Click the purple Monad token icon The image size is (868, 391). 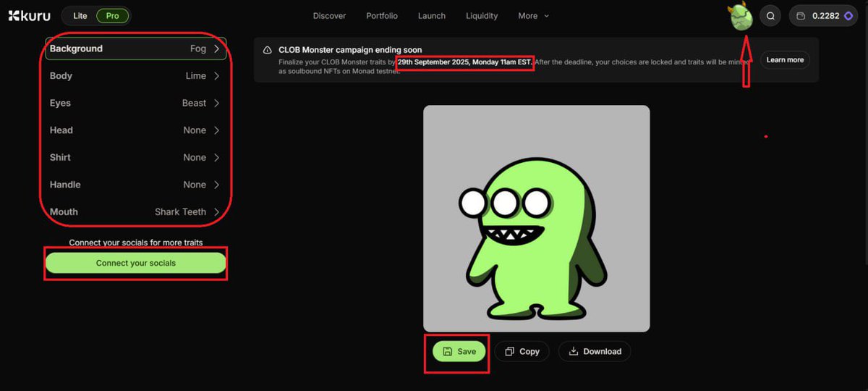tap(848, 16)
